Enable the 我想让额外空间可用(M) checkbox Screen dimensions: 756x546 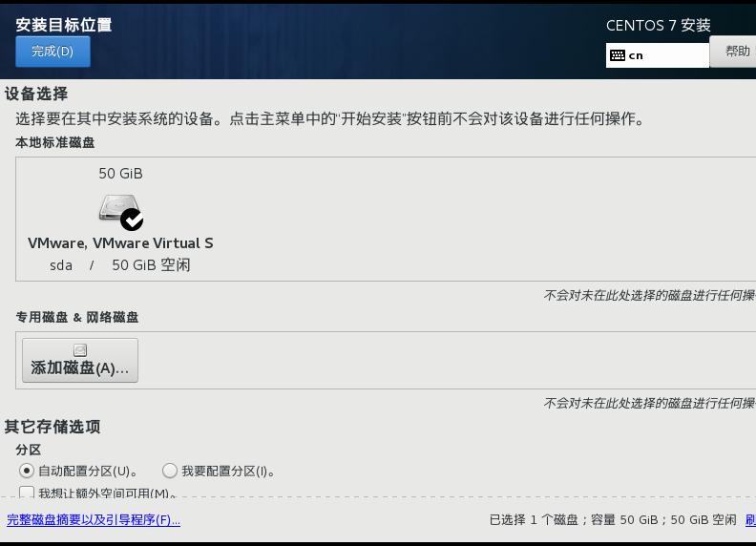[x=27, y=492]
